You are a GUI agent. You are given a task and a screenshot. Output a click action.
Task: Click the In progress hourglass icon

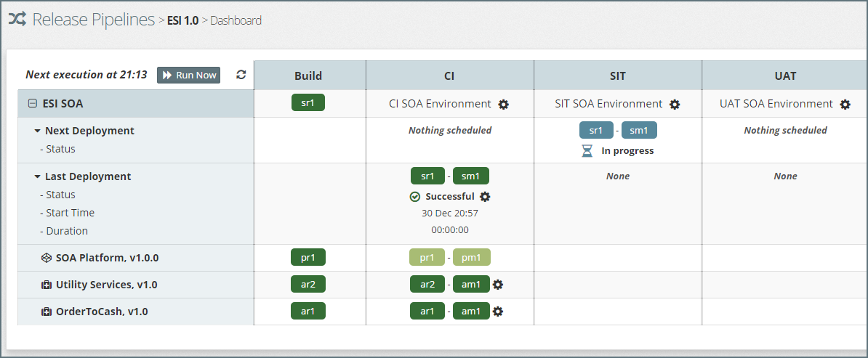coord(587,151)
